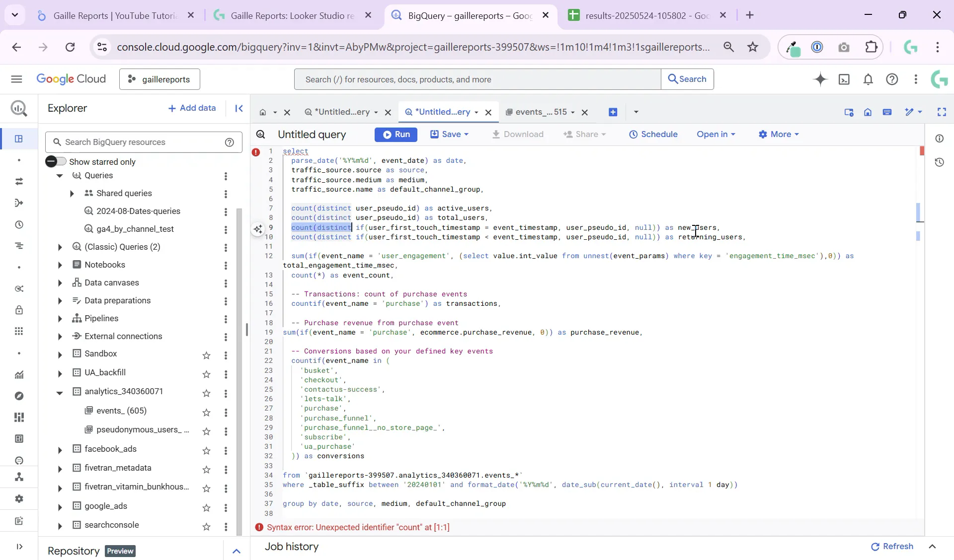954x560 pixels.
Task: Open Job history clock icon in sidebar
Action: pyautogui.click(x=19, y=225)
